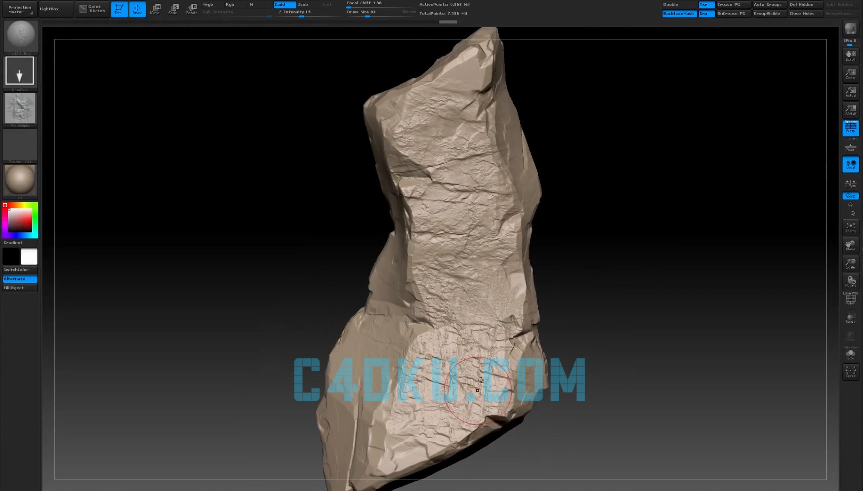Click the SwitchColor button

[20, 270]
